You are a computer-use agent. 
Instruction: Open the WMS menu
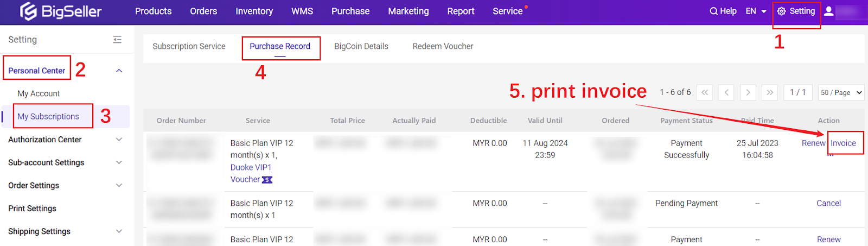click(x=302, y=11)
